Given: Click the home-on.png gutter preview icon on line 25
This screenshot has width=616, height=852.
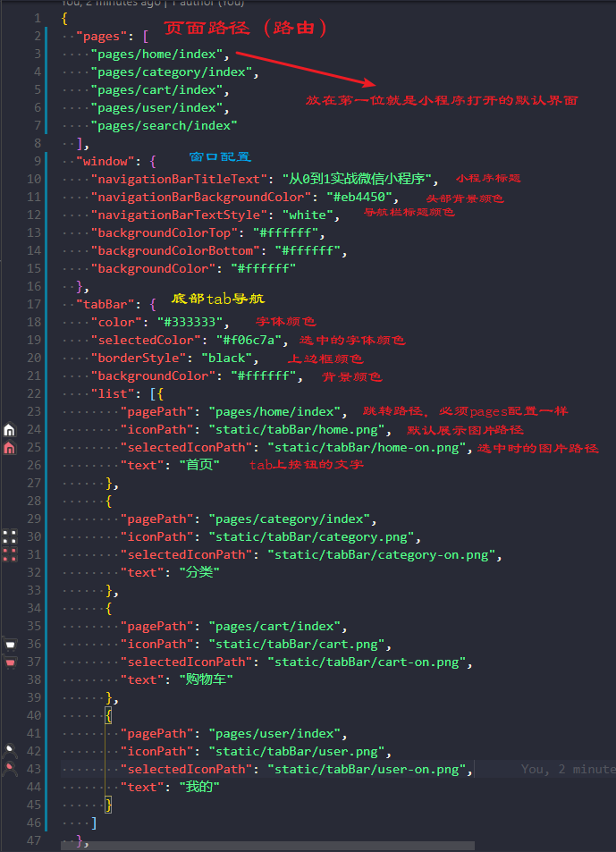Looking at the screenshot, I should click(9, 448).
